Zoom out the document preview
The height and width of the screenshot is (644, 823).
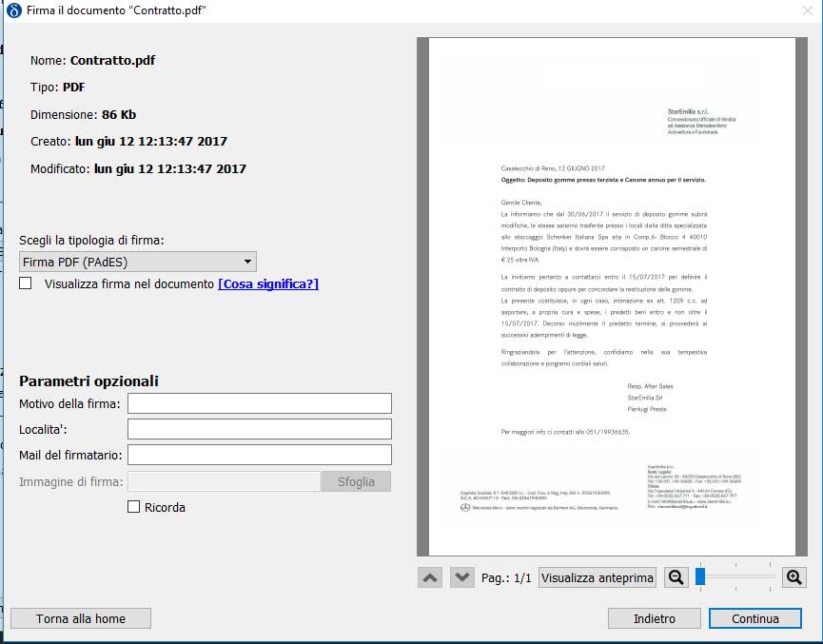click(676, 577)
